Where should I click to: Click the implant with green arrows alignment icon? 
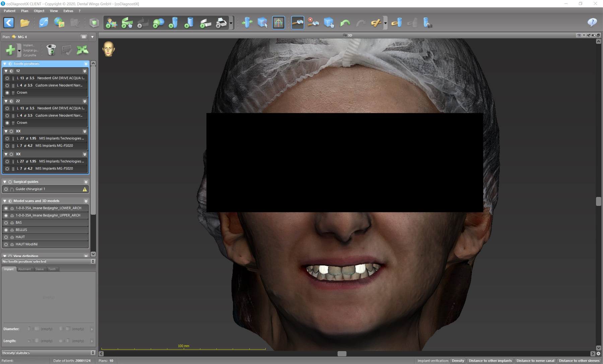tap(247, 23)
